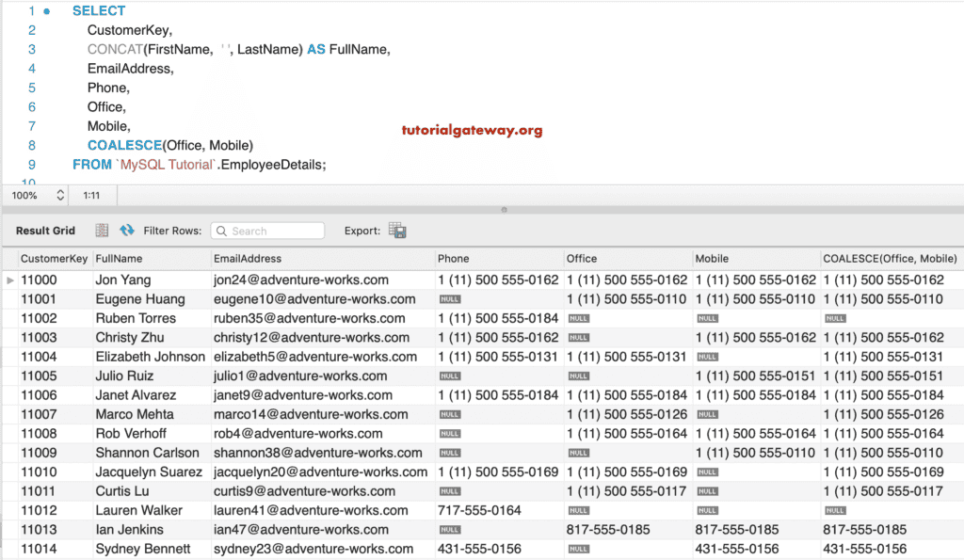Click the tutorialgateway.org watermark text
Viewport: 964px width, 560px height.
pos(471,129)
